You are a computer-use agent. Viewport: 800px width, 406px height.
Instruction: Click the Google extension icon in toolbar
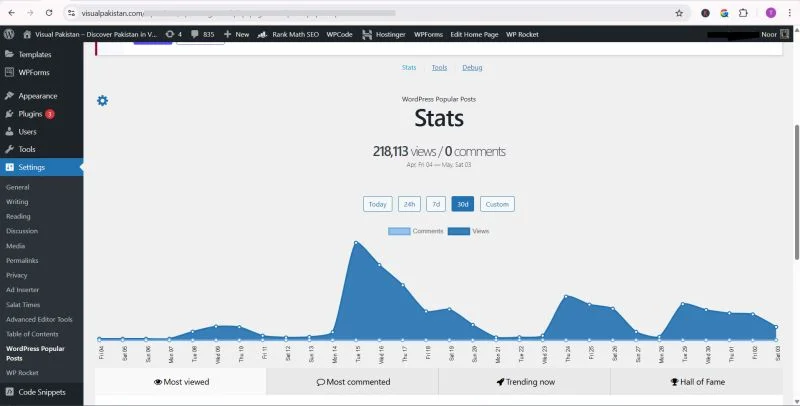coord(724,13)
